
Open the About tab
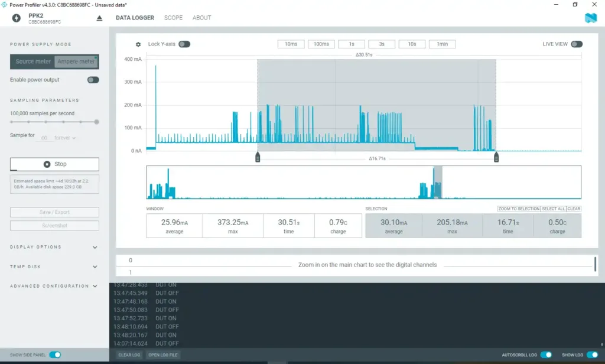click(201, 18)
